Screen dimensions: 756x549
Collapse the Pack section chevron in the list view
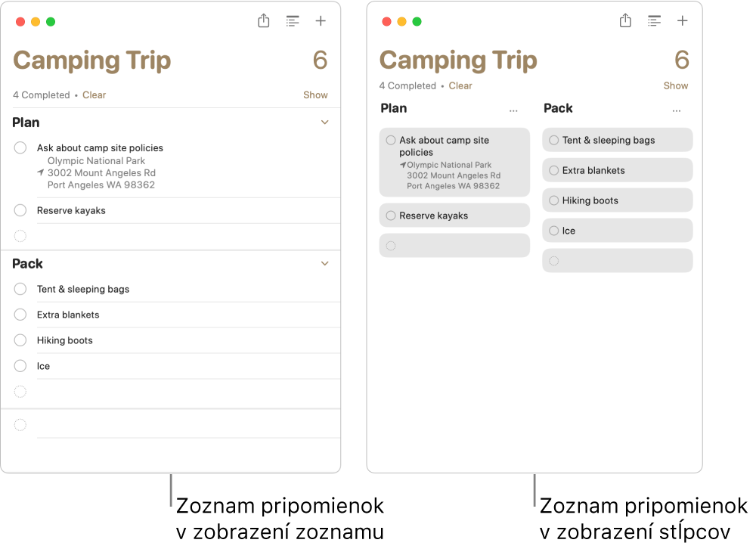click(x=325, y=263)
